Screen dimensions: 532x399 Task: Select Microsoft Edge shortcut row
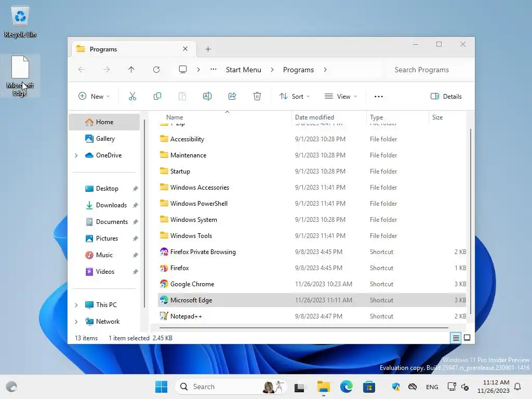click(312, 300)
